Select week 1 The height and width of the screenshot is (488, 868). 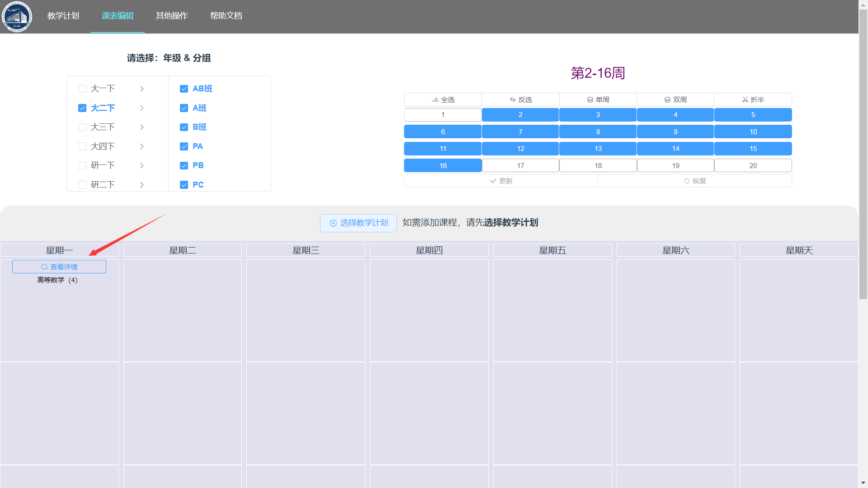click(443, 115)
